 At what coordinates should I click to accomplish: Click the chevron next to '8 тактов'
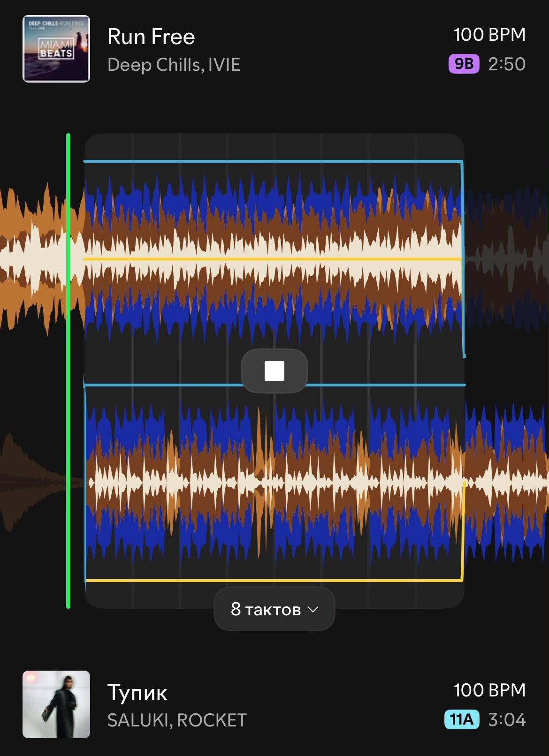pos(313,609)
